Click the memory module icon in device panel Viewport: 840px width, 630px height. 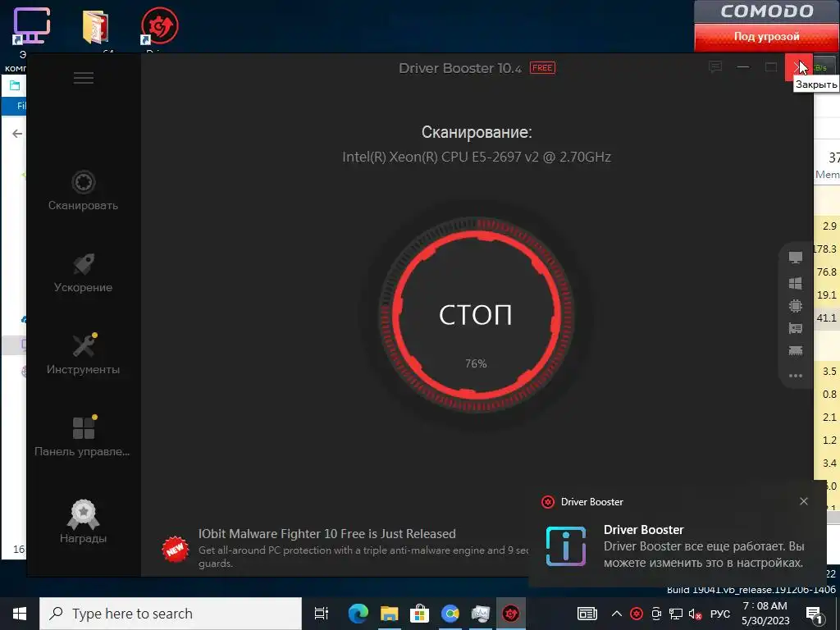tap(796, 351)
